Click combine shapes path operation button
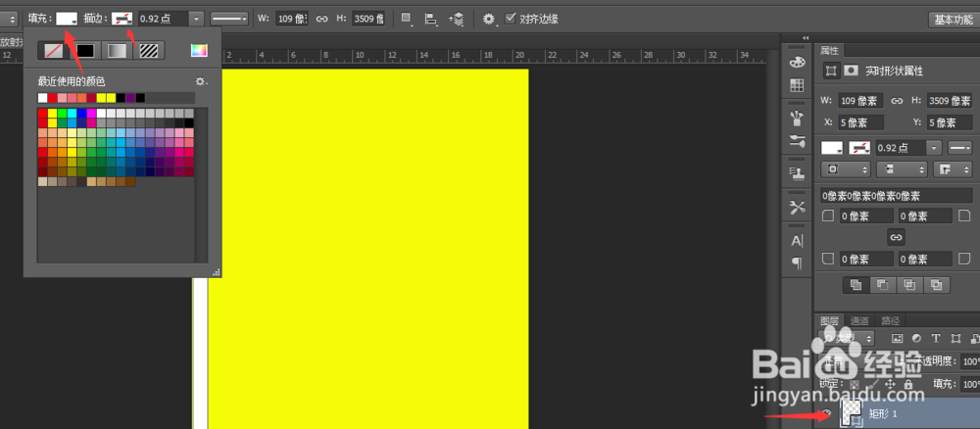This screenshot has width=980, height=429. [857, 285]
